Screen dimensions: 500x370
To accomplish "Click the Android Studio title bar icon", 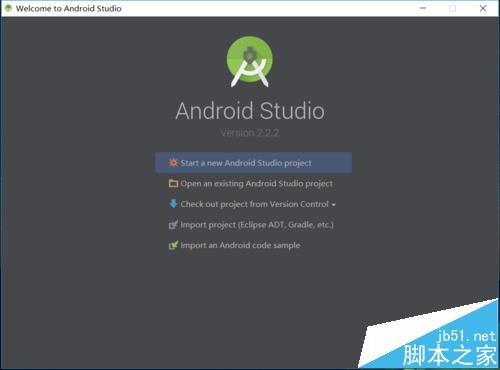I will click(8, 8).
